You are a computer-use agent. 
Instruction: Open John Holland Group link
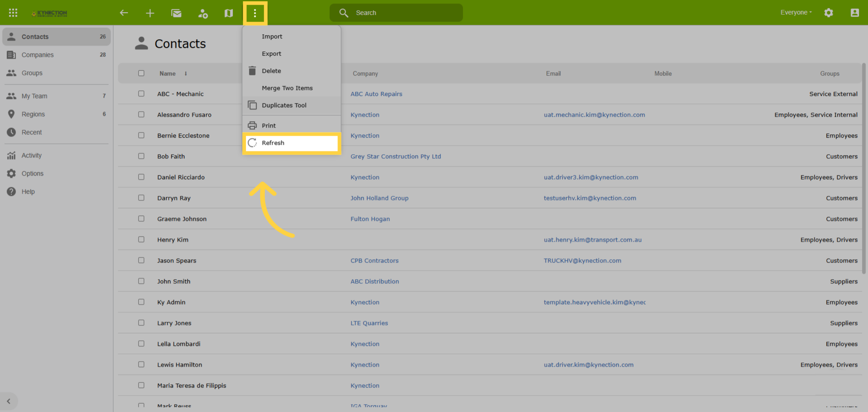point(379,198)
